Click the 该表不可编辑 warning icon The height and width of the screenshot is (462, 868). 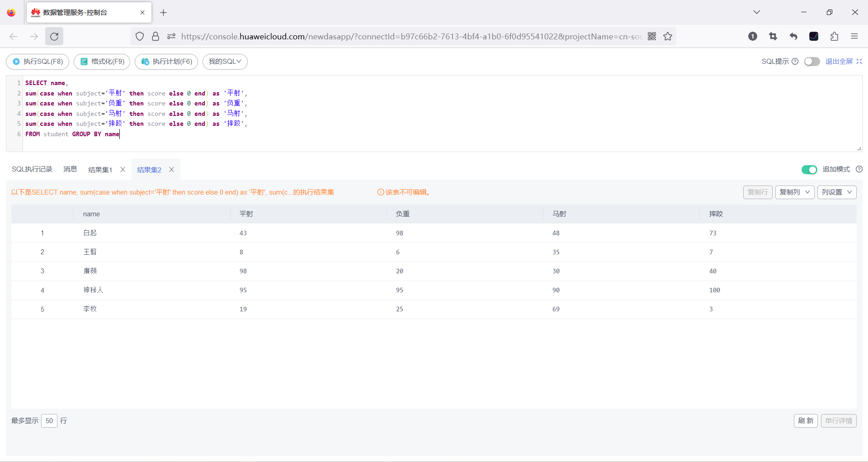pyautogui.click(x=381, y=192)
